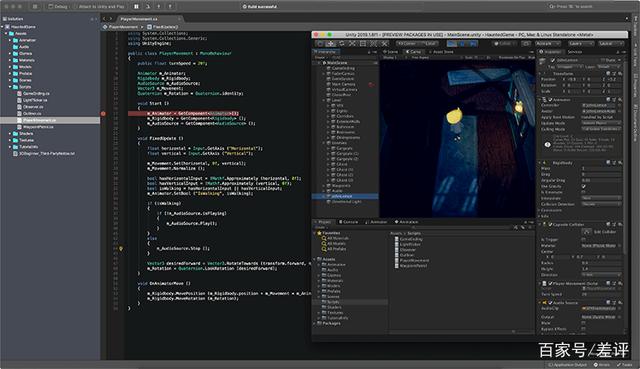Open Capsule Collider settings gear
Viewport: 640px width, 369px height.
[x=620, y=224]
